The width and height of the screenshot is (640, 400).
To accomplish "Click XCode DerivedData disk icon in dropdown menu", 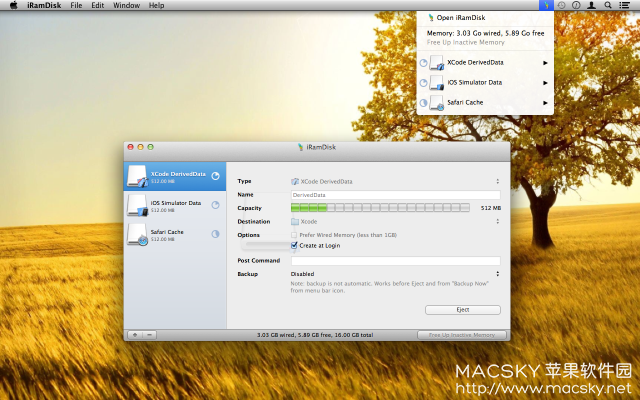I will [x=437, y=63].
